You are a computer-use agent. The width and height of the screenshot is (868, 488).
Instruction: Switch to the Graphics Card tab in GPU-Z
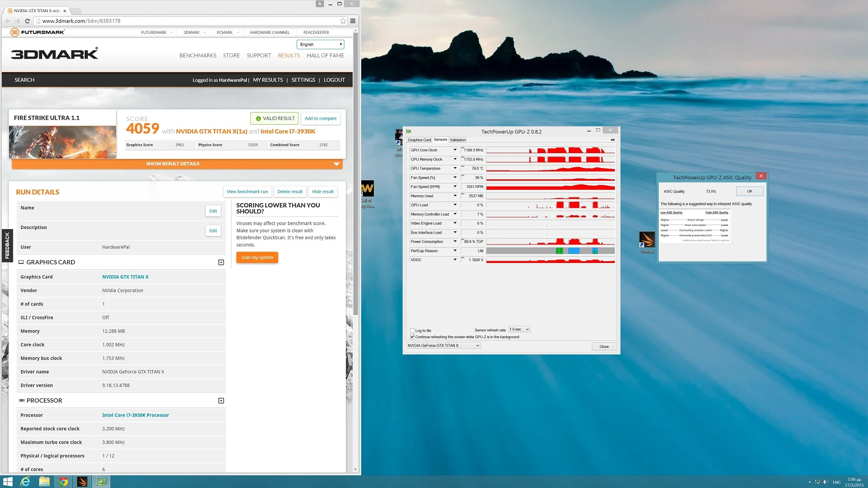click(419, 140)
